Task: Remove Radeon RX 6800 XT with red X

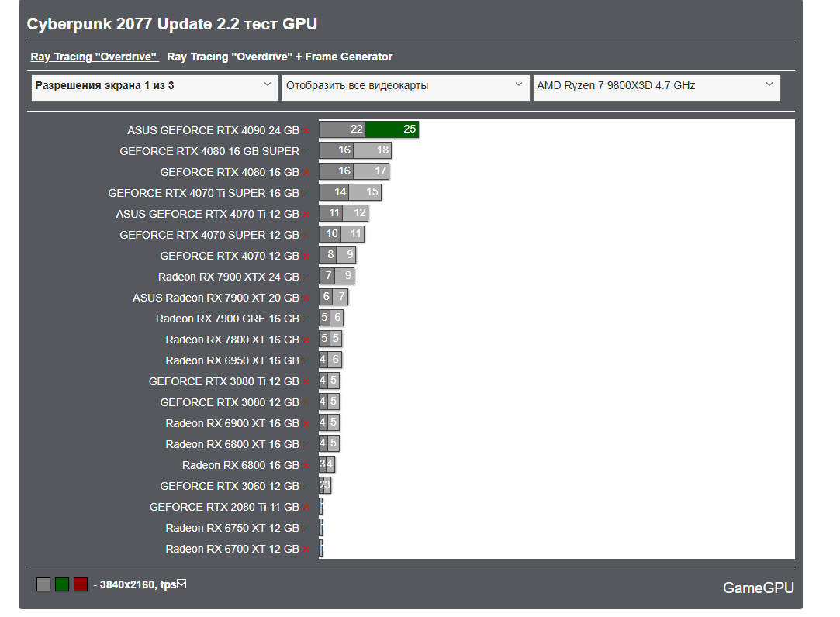Action: [306, 445]
